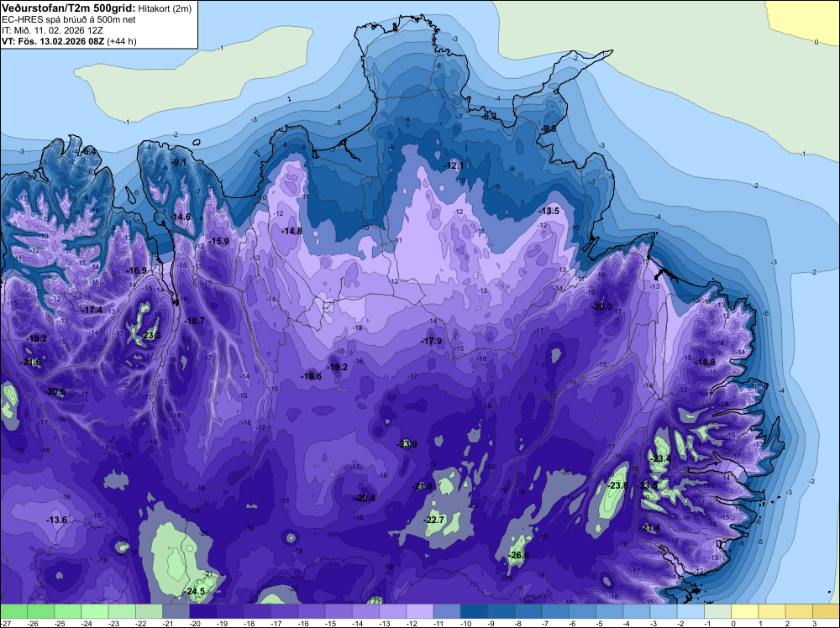Image resolution: width=840 pixels, height=628 pixels.
Task: Click the bold '-16.9' temperature value
Action: pyautogui.click(x=137, y=270)
